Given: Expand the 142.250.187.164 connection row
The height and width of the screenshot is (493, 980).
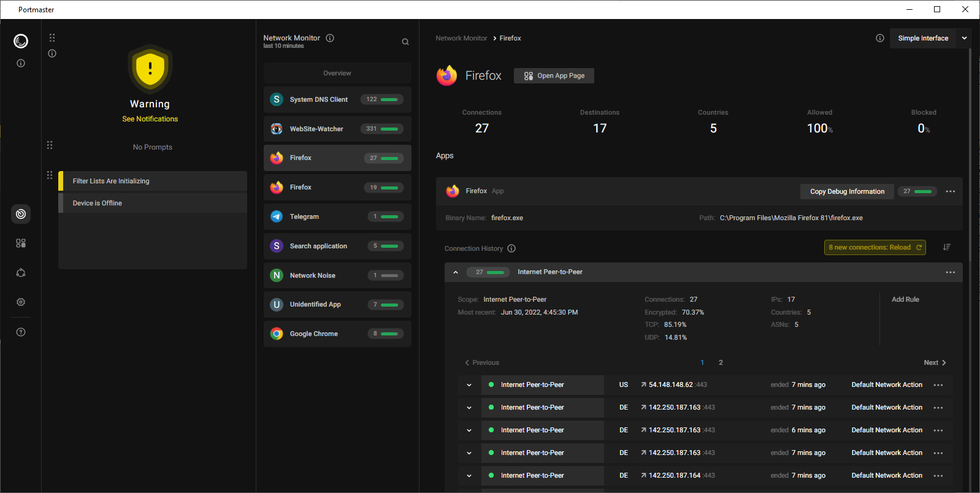Looking at the screenshot, I should pyautogui.click(x=469, y=476).
